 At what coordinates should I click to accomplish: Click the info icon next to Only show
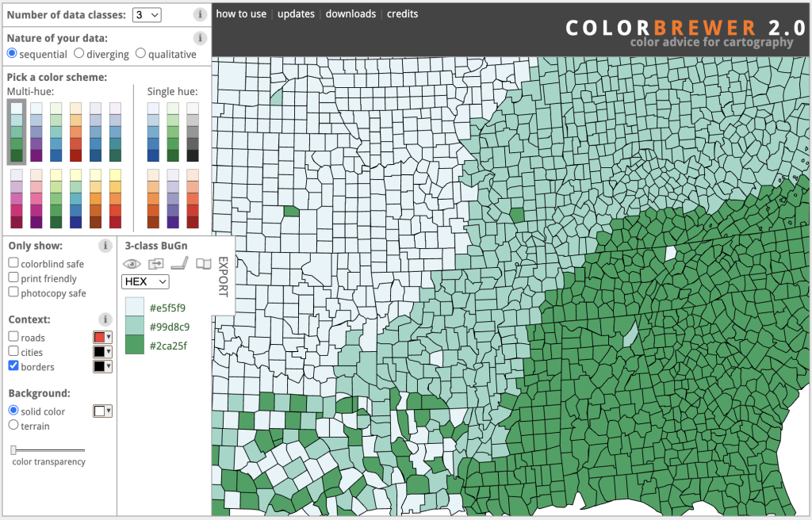105,246
